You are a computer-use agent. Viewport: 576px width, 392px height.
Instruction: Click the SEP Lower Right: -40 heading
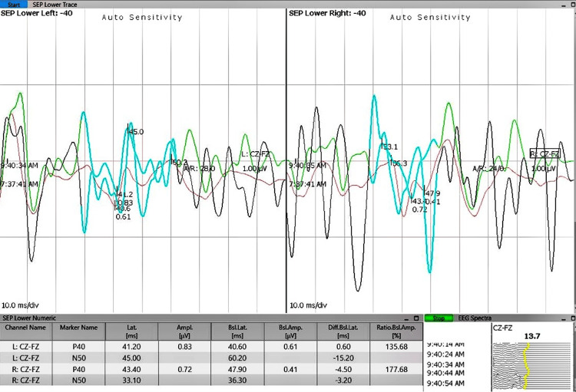(x=327, y=13)
